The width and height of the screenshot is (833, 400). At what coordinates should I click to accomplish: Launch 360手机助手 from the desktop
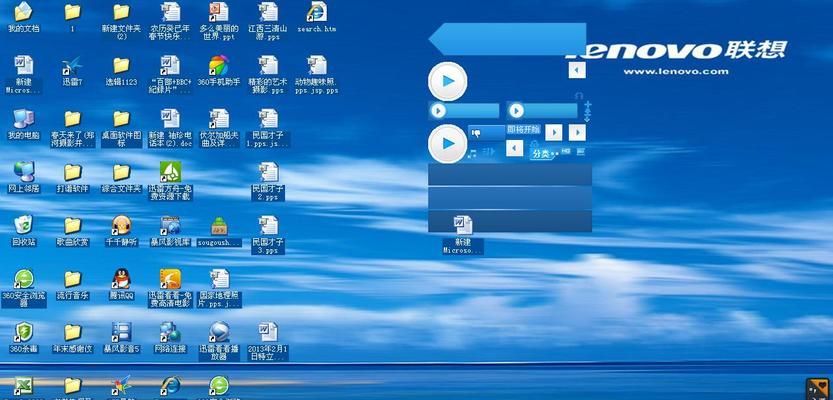point(218,66)
